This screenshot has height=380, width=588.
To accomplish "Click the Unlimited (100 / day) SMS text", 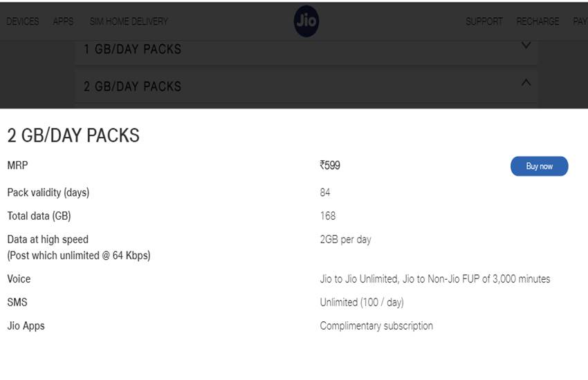I will (362, 303).
